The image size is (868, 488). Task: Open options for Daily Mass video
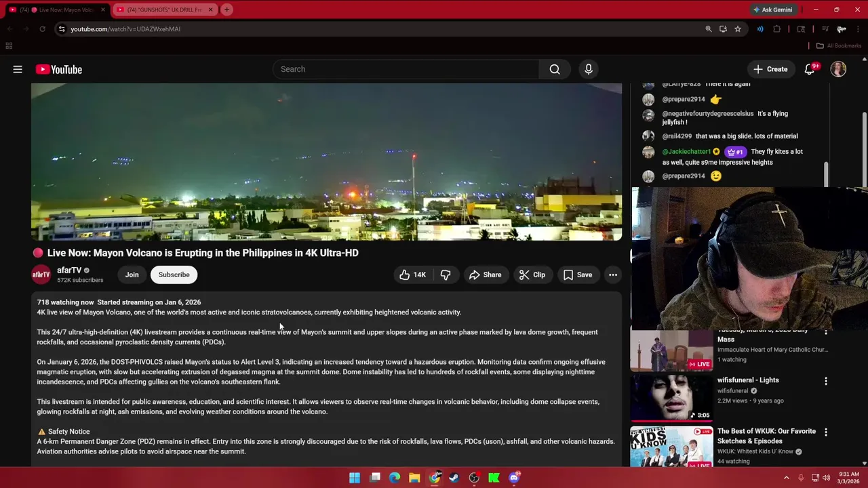(826, 332)
